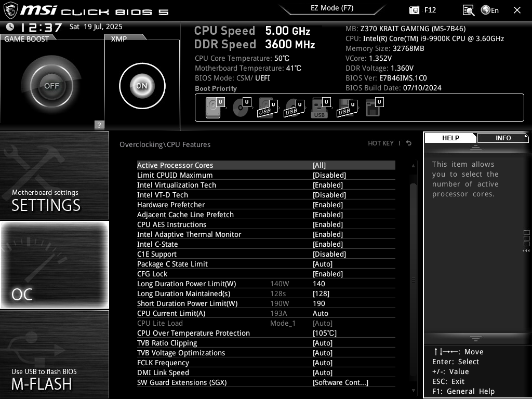This screenshot has width=532, height=399.
Task: Open the OC overclocking section
Action: 54,265
